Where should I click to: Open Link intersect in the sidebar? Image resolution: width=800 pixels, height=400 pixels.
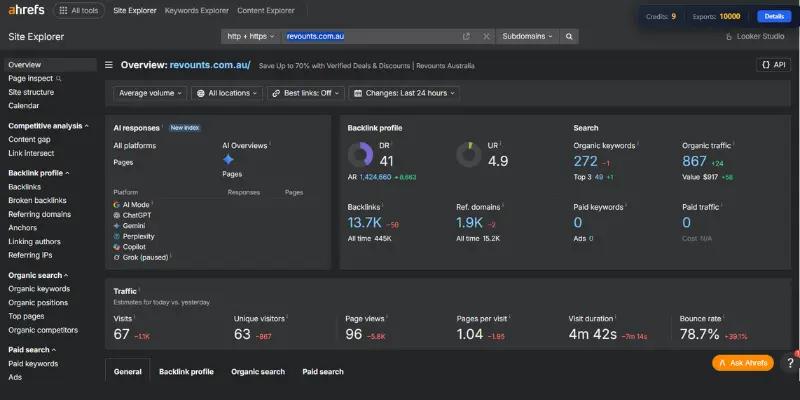click(x=31, y=153)
